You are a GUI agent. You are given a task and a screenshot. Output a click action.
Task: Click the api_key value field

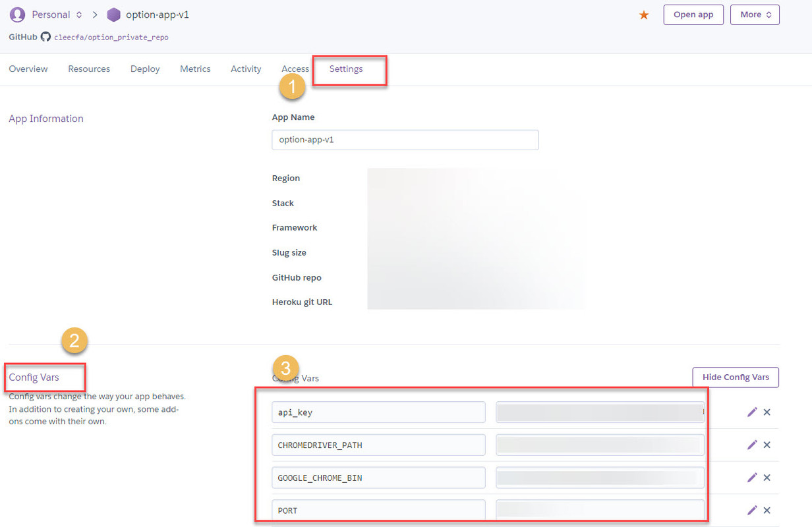click(x=600, y=412)
